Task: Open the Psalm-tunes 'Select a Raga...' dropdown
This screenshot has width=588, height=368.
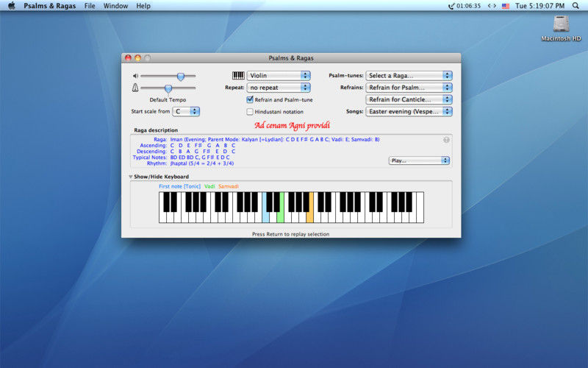Action: point(409,76)
